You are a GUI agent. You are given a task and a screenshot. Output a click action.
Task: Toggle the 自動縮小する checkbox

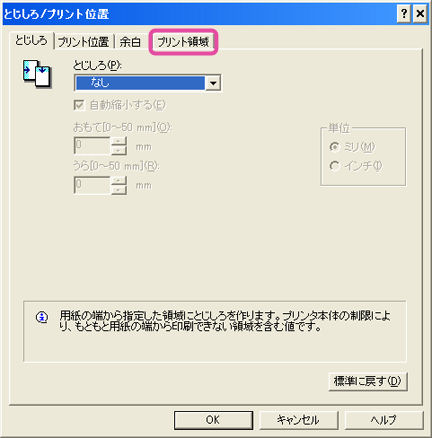point(79,105)
